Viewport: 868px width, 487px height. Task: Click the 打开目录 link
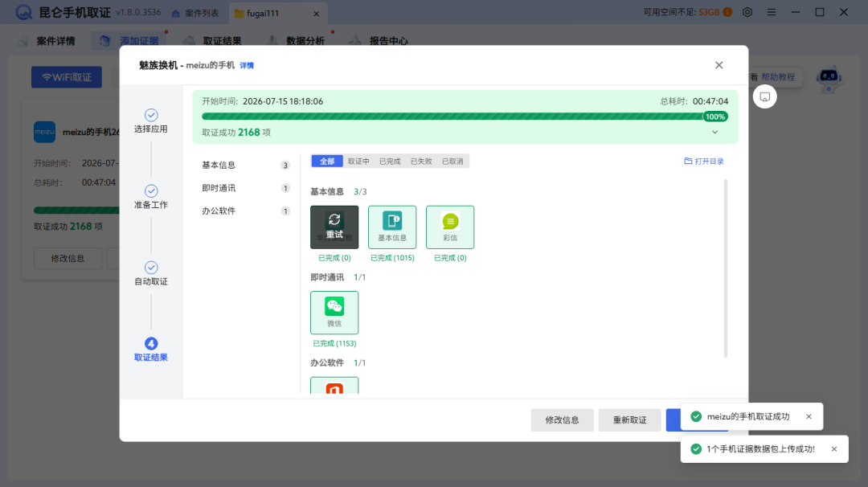point(703,161)
